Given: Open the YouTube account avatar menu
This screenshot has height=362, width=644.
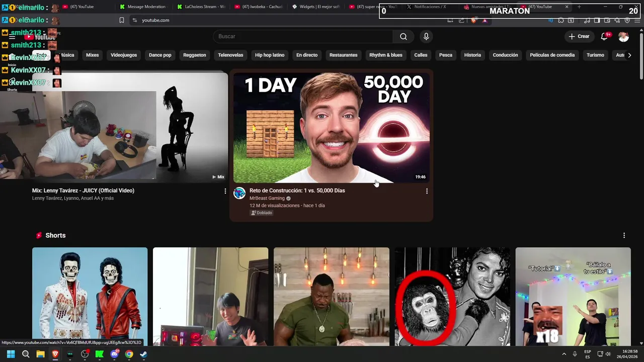Looking at the screenshot, I should [x=623, y=36].
